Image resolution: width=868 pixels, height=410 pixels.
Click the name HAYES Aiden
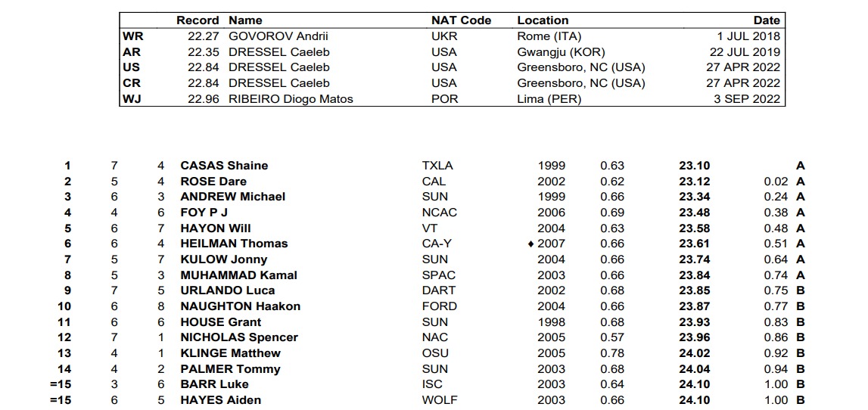tap(220, 400)
